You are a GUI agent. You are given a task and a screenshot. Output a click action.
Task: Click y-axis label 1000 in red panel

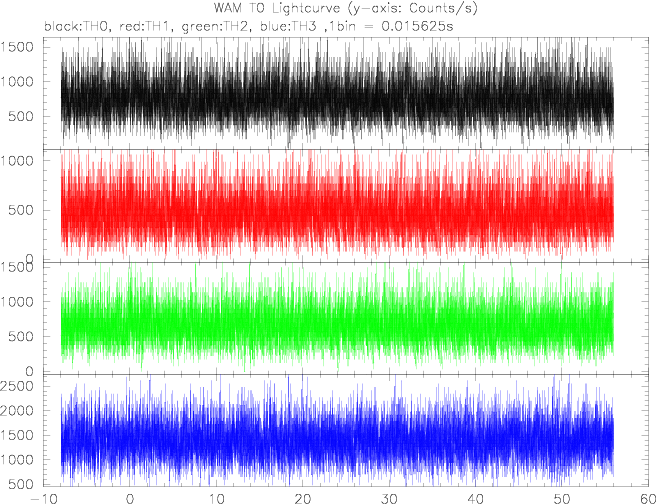click(17, 160)
